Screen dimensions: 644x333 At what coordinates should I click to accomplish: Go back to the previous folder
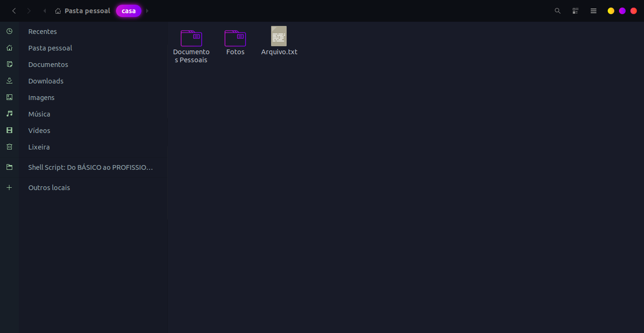coord(14,11)
